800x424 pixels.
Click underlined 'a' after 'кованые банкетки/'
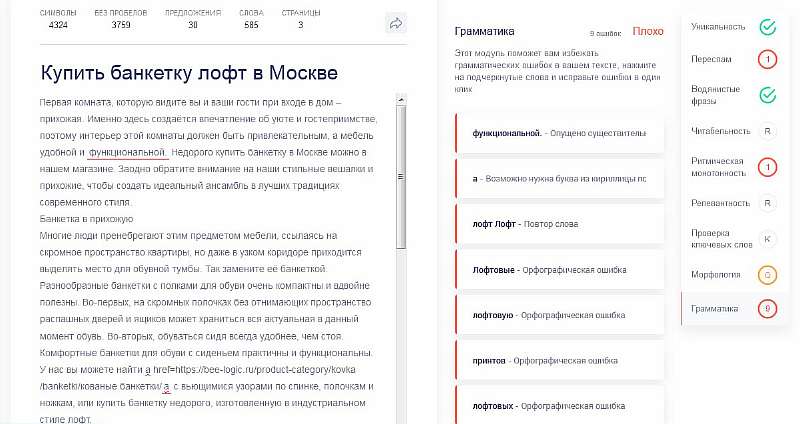tap(166, 386)
